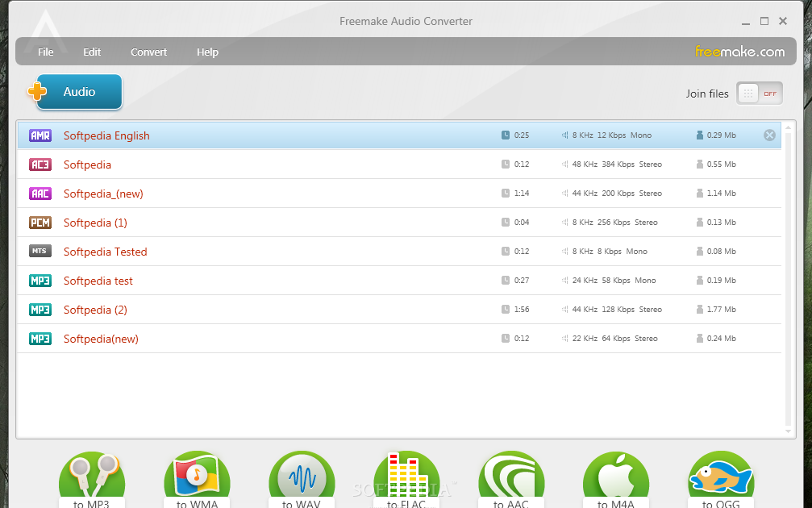Click the scrollbar down arrow
812x508 pixels.
[x=788, y=431]
